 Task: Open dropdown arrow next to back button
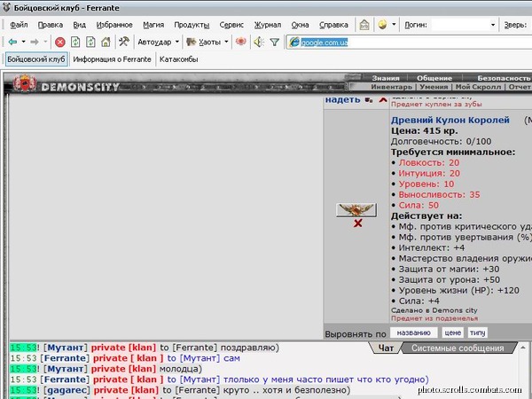click(x=23, y=42)
